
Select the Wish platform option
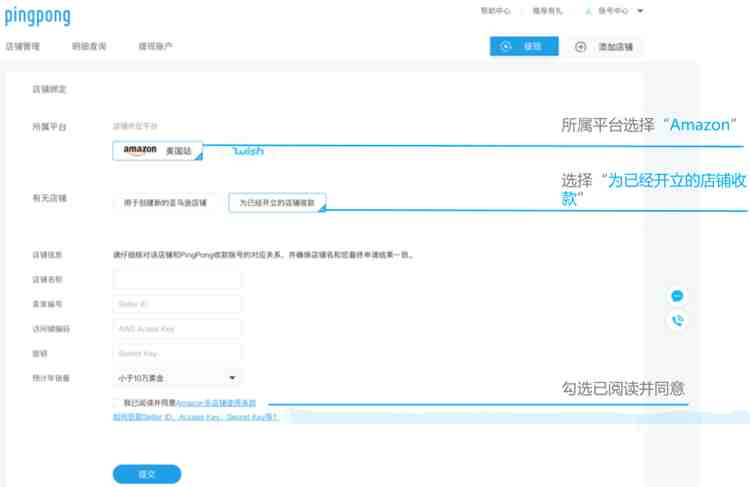tap(248, 151)
